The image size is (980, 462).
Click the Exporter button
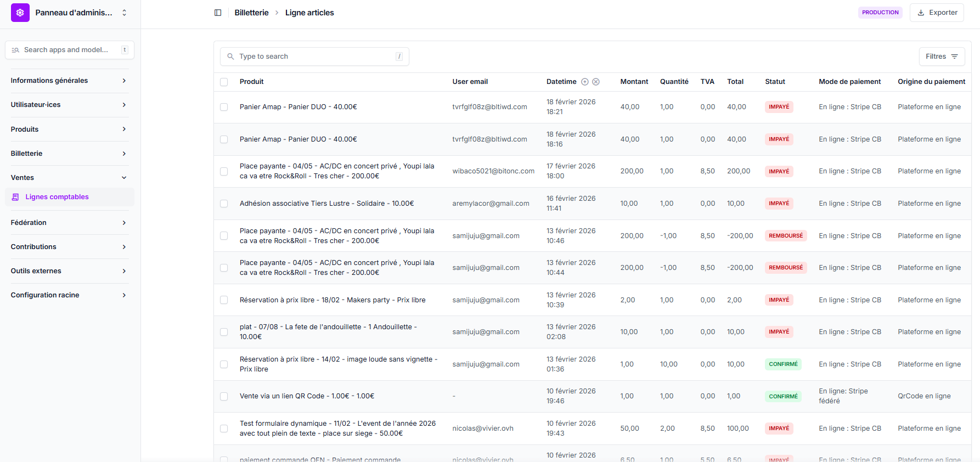tap(937, 13)
